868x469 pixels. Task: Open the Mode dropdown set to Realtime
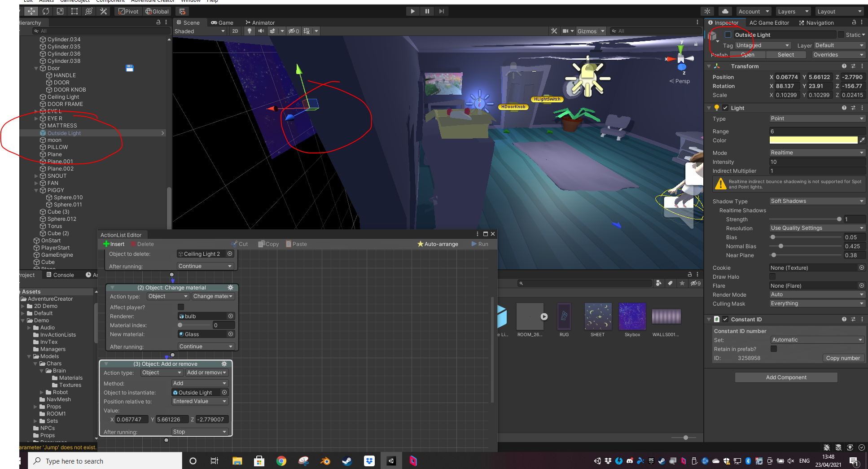coord(817,153)
